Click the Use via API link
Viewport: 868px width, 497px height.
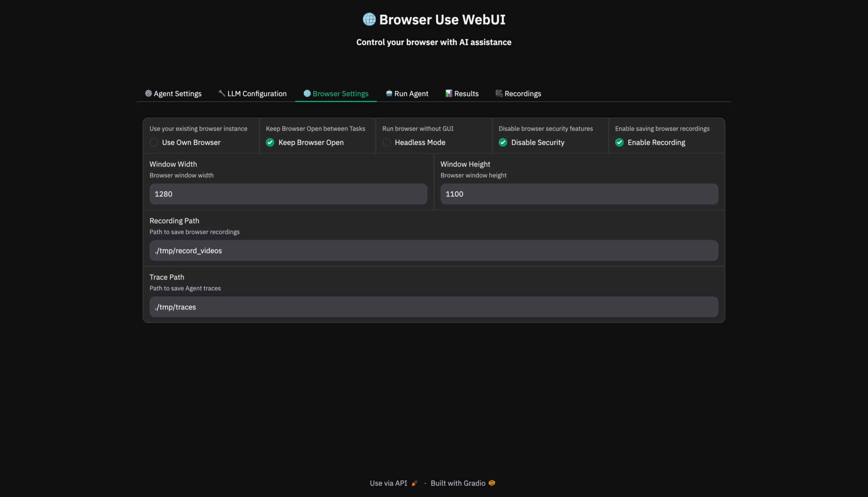click(388, 483)
